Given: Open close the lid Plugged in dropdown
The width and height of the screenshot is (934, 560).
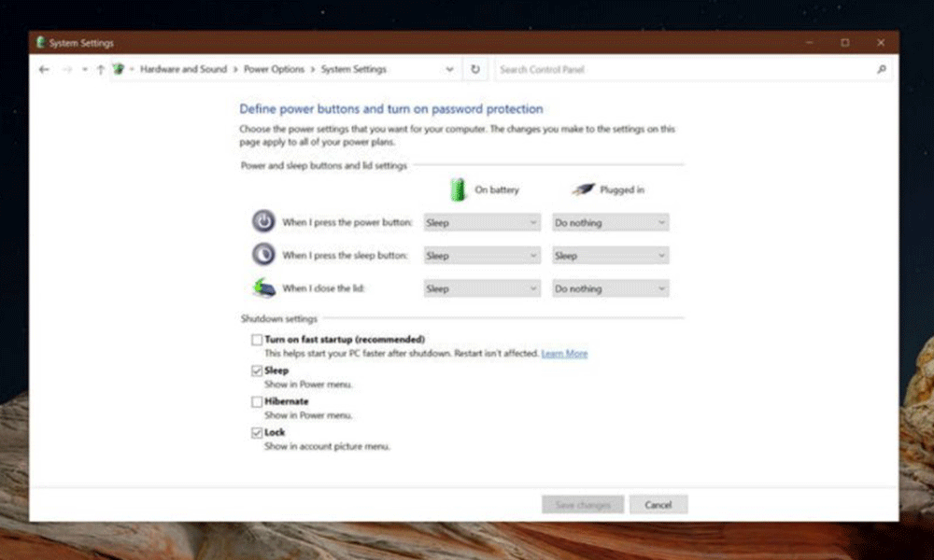Looking at the screenshot, I should [x=611, y=289].
